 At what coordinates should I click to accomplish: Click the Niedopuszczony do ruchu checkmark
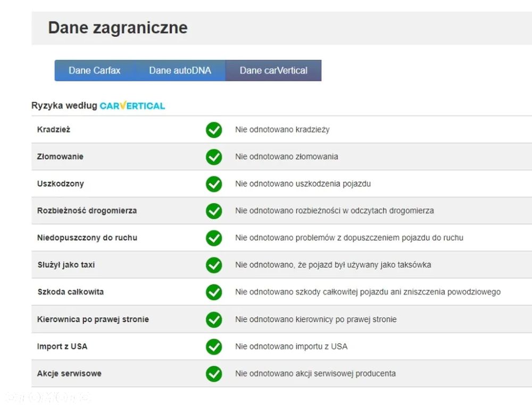[x=214, y=238]
